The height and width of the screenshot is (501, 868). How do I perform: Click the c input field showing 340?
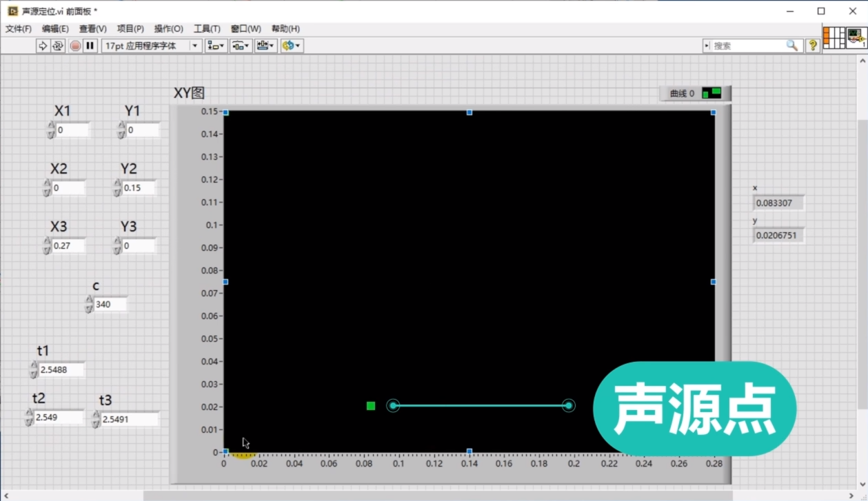[x=110, y=305]
